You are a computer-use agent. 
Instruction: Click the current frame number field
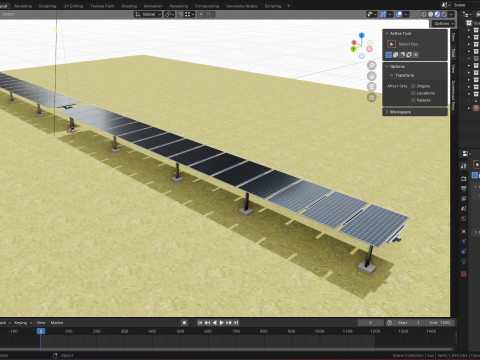click(x=370, y=323)
